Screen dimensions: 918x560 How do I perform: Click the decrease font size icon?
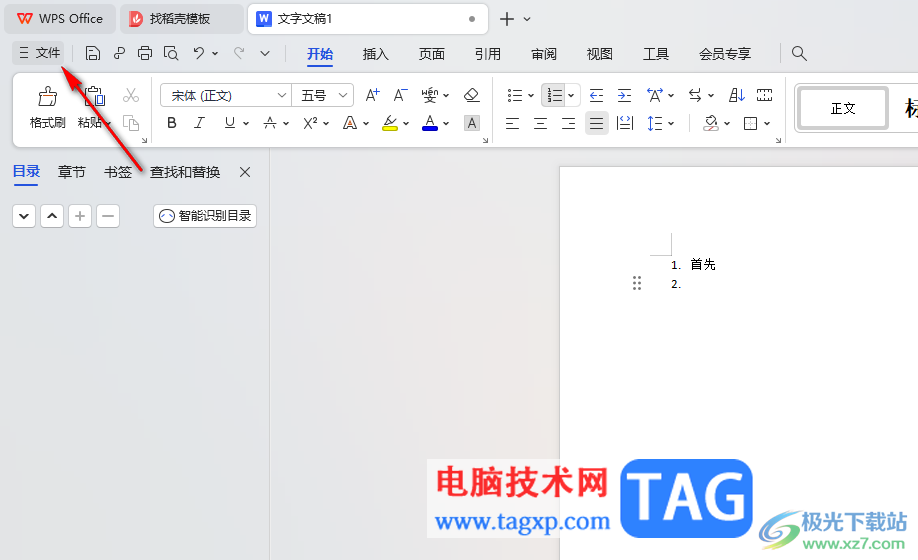pyautogui.click(x=400, y=95)
